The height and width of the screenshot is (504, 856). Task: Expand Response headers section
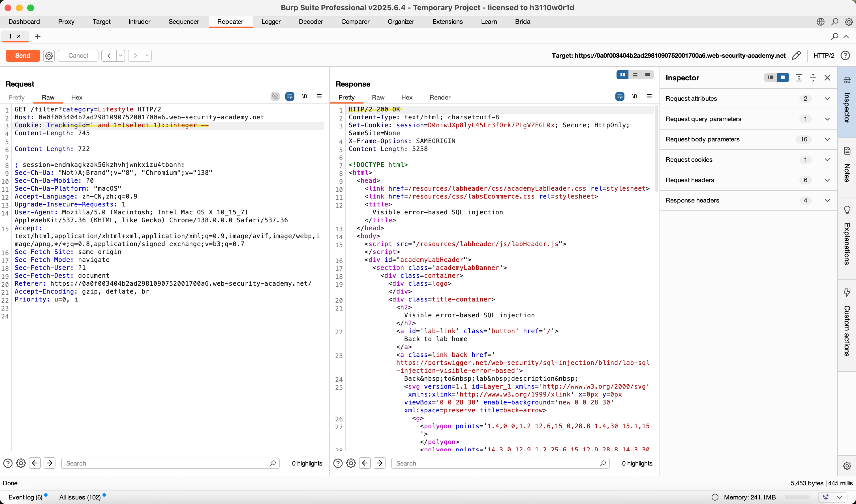[x=748, y=200]
